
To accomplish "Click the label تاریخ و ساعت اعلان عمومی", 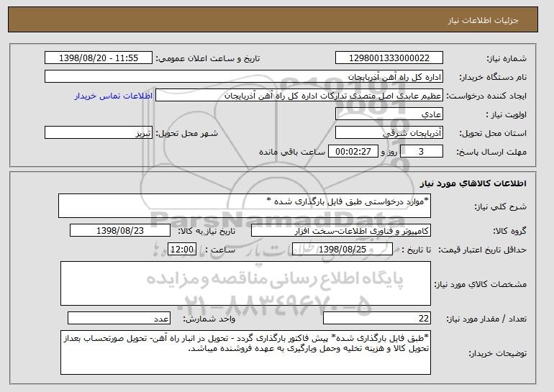I will (208, 58).
